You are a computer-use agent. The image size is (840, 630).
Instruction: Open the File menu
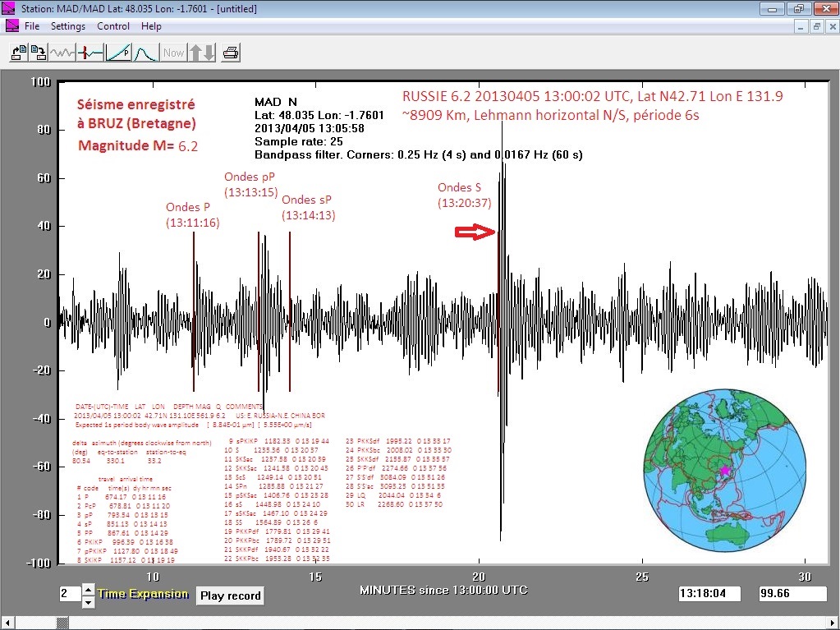32,26
